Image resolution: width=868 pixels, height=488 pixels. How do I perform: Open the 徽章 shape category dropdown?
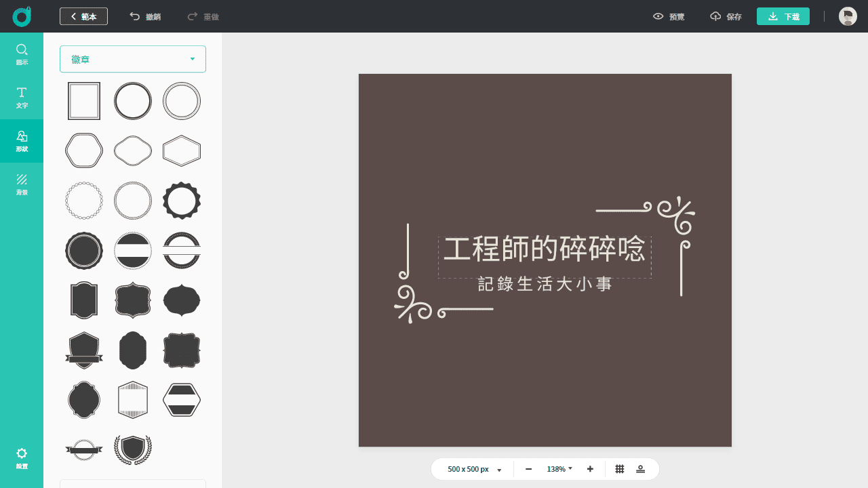point(132,59)
